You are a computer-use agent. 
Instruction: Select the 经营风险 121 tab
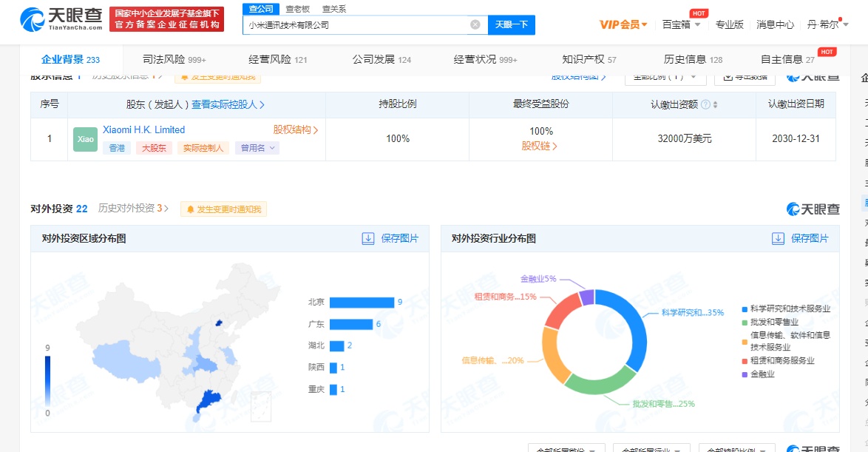point(277,59)
